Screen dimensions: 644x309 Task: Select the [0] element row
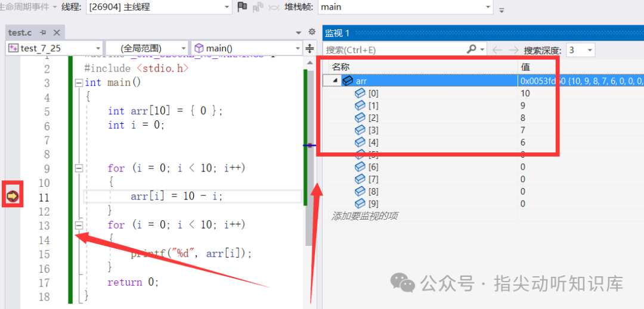coord(484,93)
